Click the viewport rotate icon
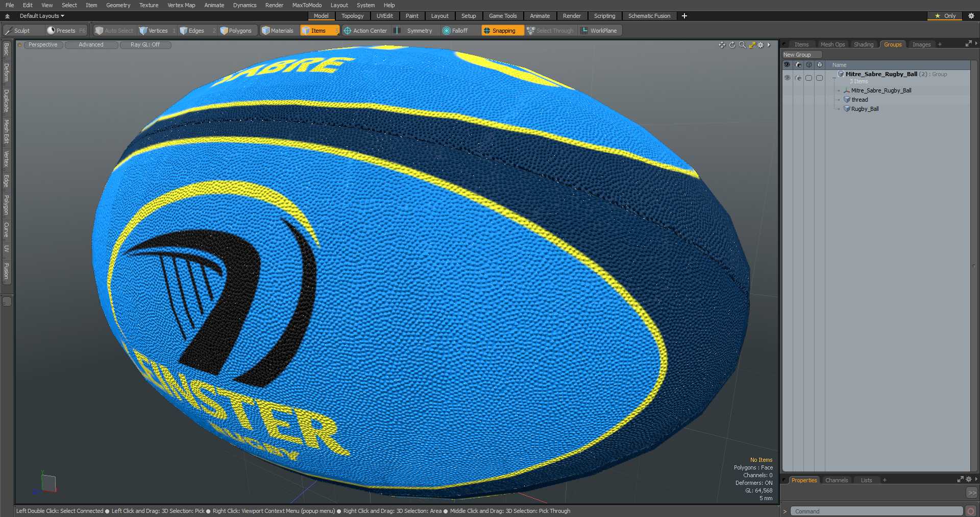The image size is (980, 517). coord(732,45)
